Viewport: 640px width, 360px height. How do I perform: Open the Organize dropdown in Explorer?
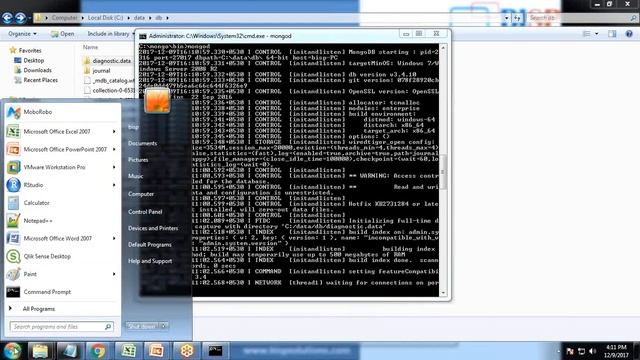(22, 34)
